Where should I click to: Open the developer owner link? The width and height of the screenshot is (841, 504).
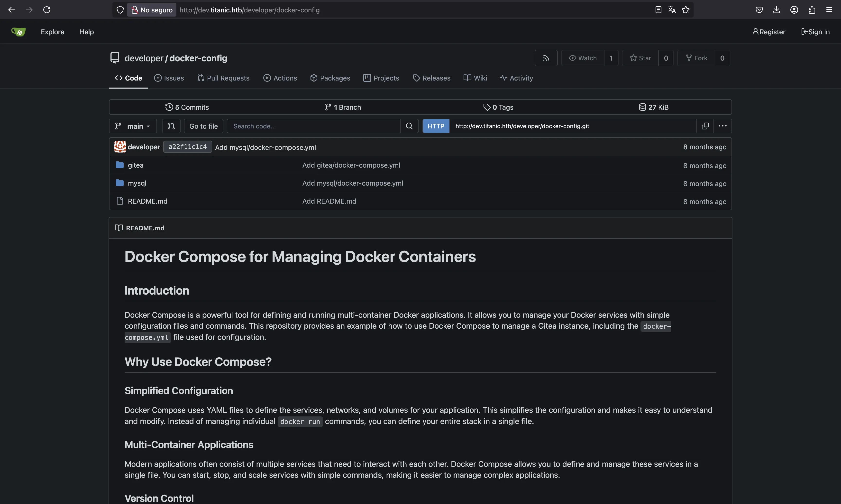[x=144, y=58]
